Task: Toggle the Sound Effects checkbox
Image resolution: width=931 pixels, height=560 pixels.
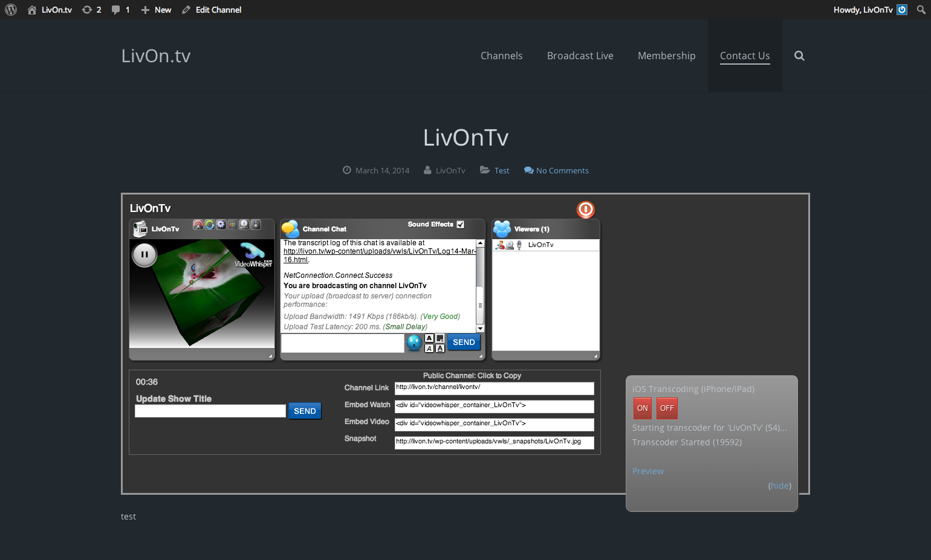Action: pyautogui.click(x=461, y=224)
